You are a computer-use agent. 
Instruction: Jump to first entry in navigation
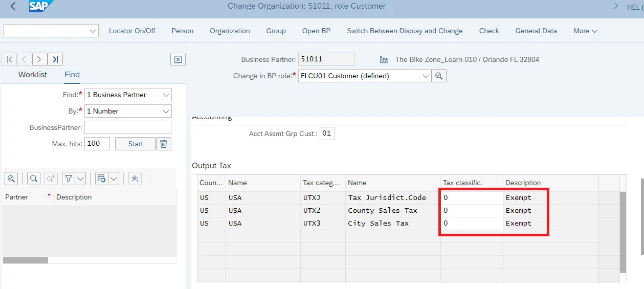(9, 59)
